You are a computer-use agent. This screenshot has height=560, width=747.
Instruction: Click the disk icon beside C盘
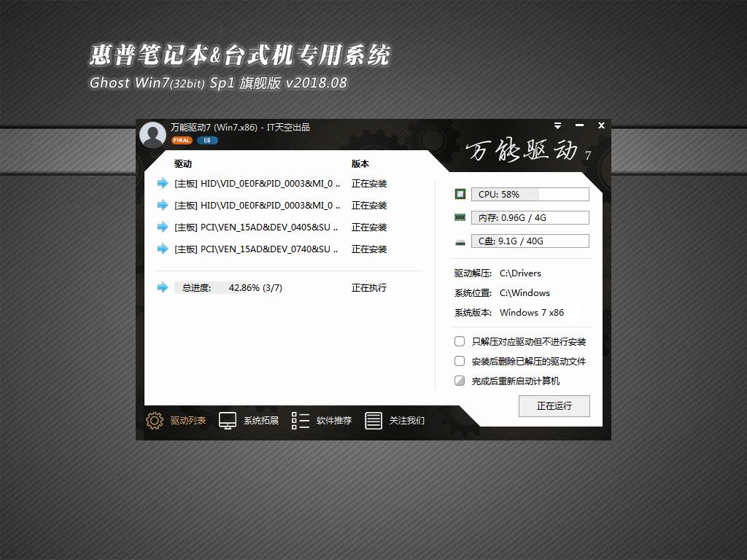(460, 241)
